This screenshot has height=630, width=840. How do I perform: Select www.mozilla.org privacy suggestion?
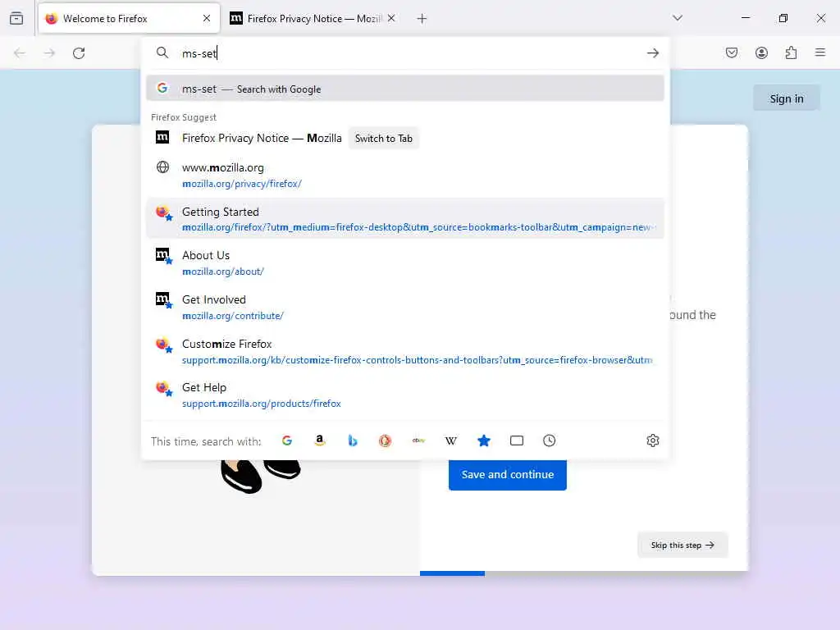(x=405, y=176)
